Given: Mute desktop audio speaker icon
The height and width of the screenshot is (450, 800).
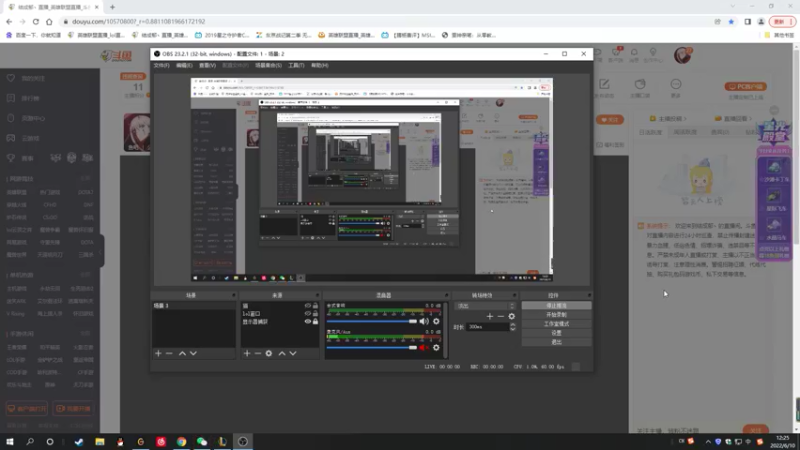Looking at the screenshot, I should tap(424, 321).
